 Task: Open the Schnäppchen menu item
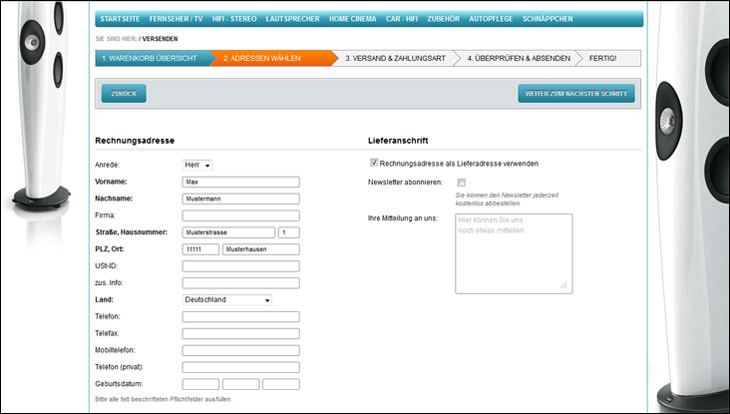pyautogui.click(x=547, y=19)
